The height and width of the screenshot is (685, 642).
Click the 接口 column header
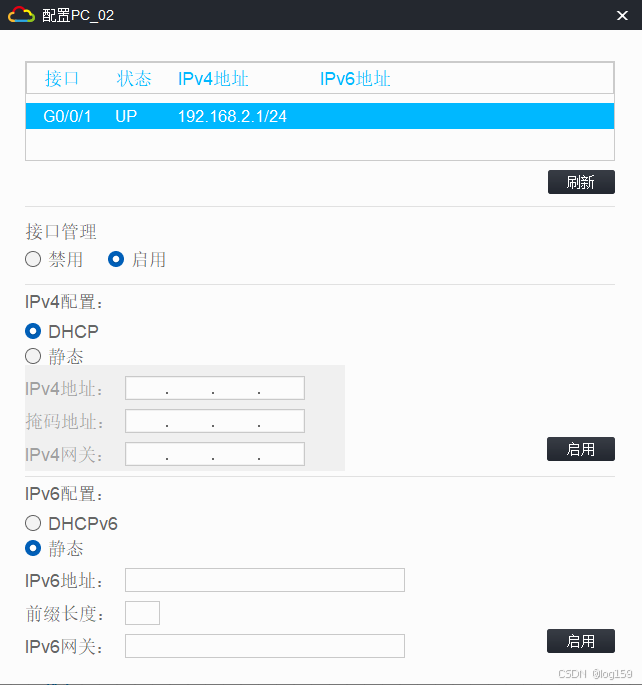click(62, 79)
